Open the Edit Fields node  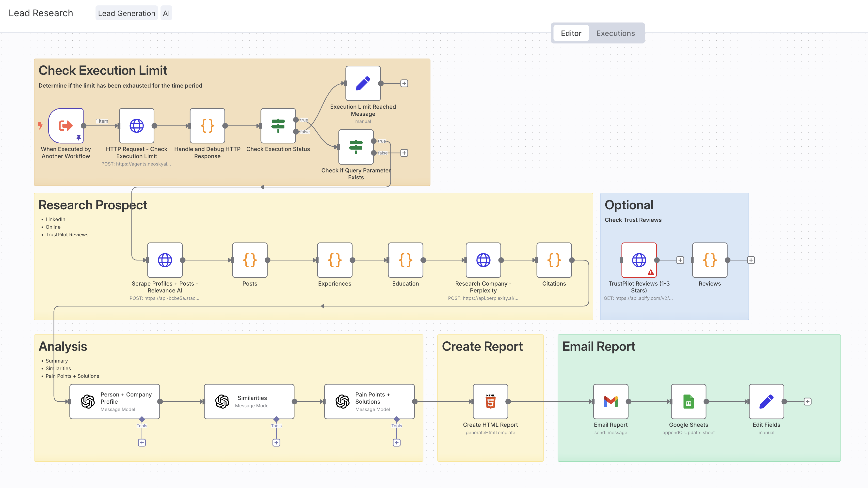pyautogui.click(x=766, y=401)
